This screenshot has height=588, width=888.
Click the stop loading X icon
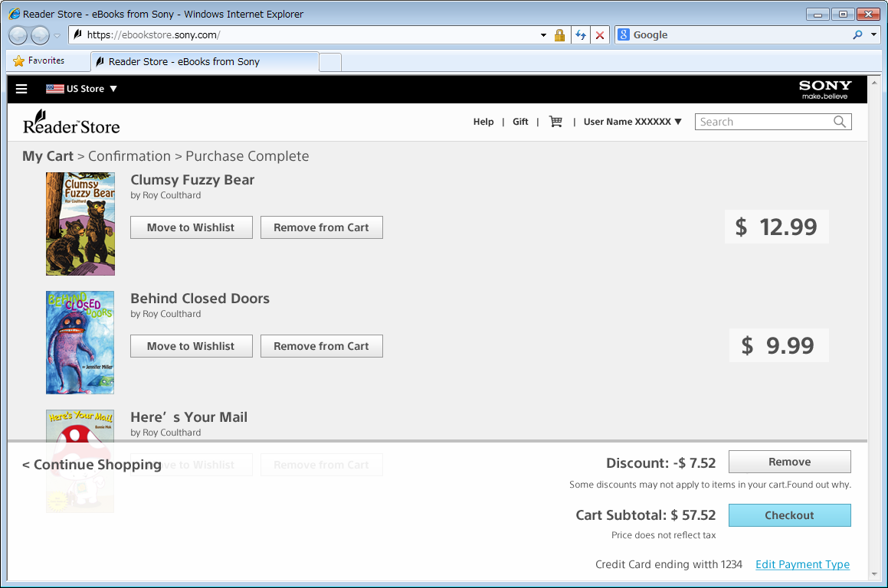(x=600, y=35)
